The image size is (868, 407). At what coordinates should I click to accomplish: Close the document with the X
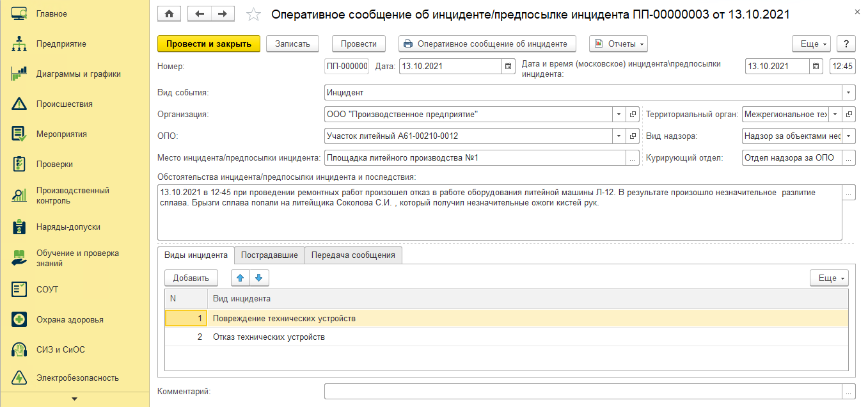click(857, 12)
